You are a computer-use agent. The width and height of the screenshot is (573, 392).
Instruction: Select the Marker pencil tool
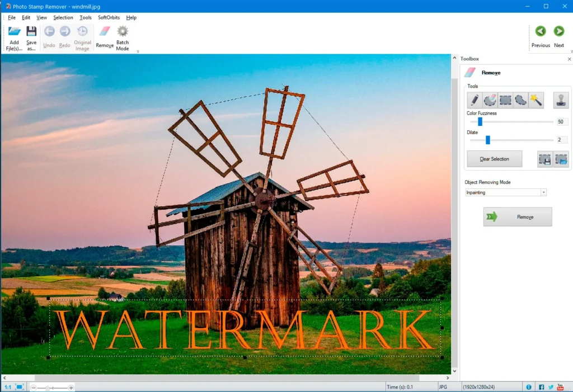475,100
